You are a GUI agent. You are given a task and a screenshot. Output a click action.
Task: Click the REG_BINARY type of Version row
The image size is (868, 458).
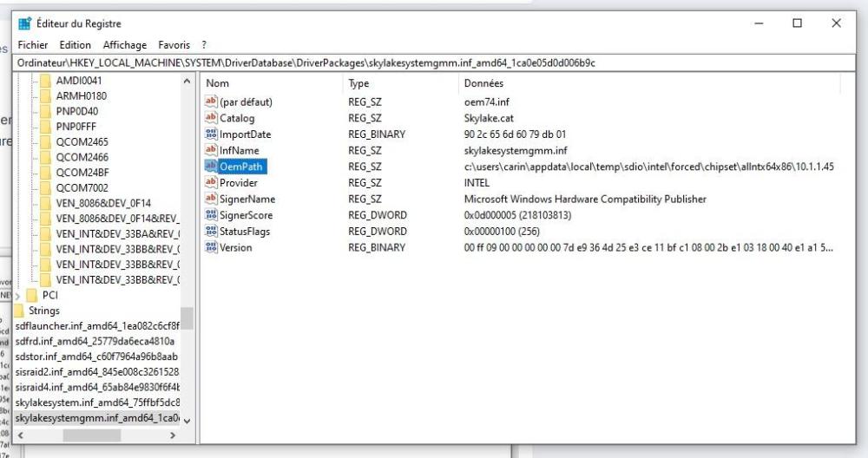click(x=377, y=247)
